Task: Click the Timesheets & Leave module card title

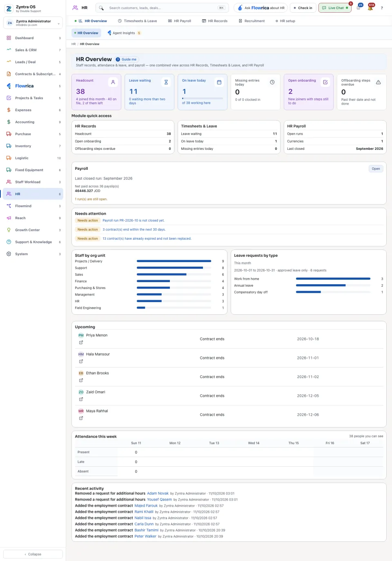Action: click(199, 126)
